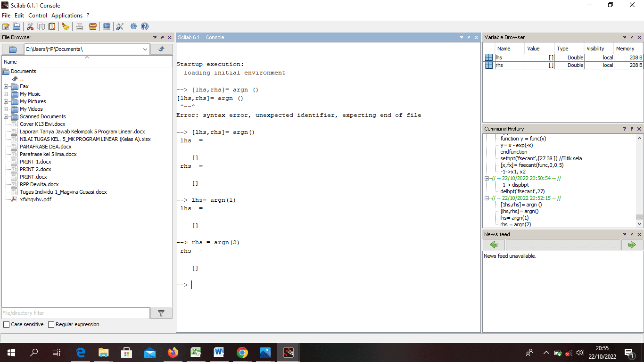This screenshot has height=362, width=644.
Task: Undock the News feed panel
Action: [632, 234]
